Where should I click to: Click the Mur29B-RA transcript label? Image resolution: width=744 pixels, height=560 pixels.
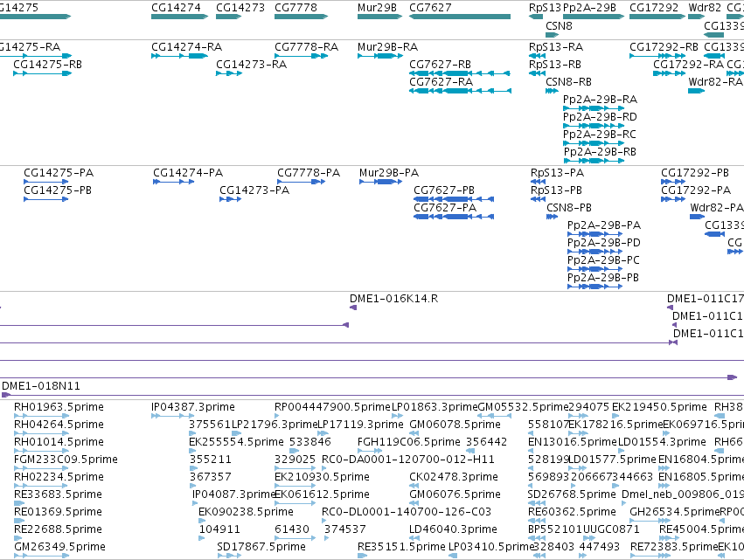pos(387,47)
